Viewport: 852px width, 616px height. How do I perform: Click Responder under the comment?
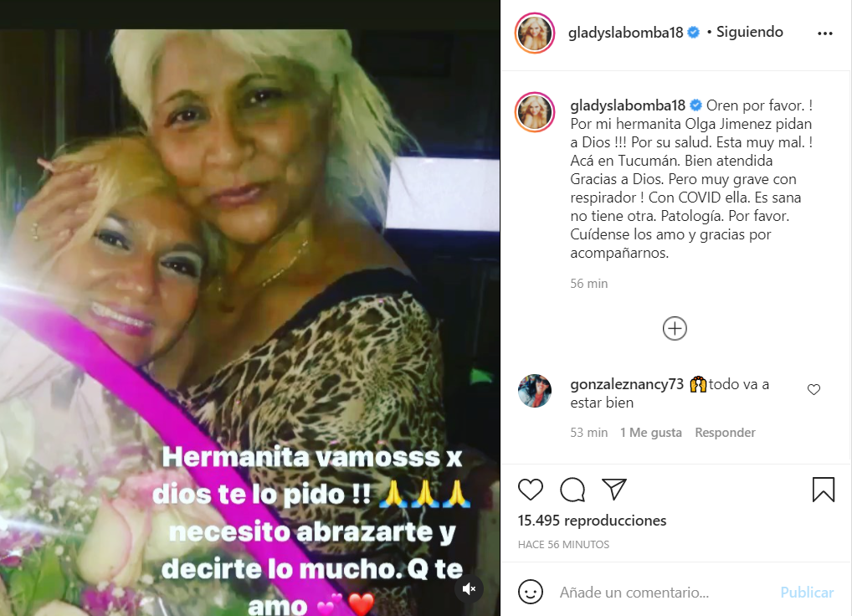[x=725, y=433]
